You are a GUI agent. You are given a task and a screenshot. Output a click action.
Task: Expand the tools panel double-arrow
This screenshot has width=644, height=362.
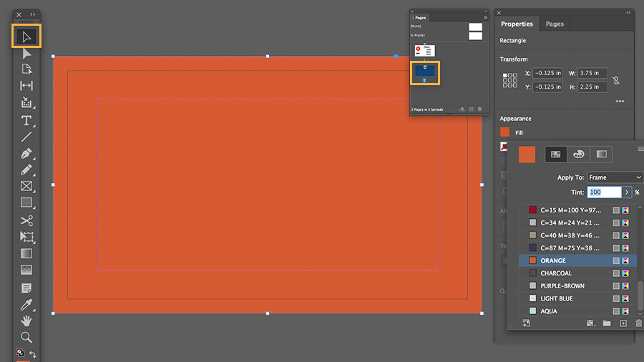click(x=32, y=14)
